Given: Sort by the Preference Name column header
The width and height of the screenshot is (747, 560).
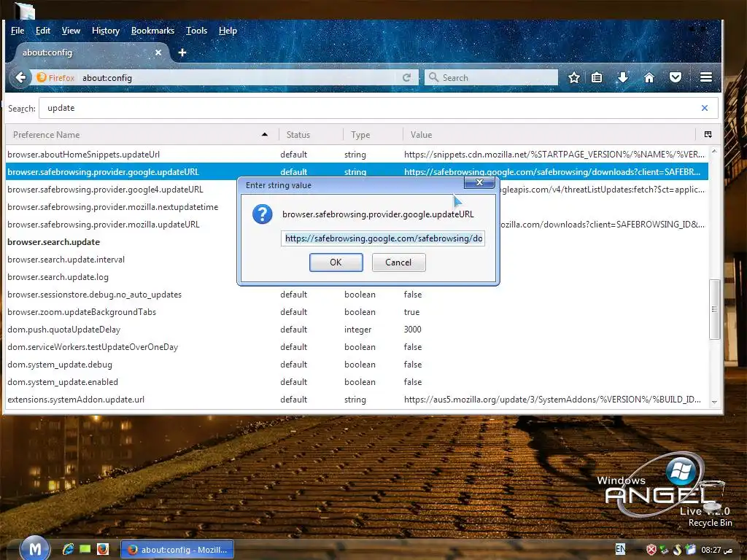Looking at the screenshot, I should click(x=142, y=135).
